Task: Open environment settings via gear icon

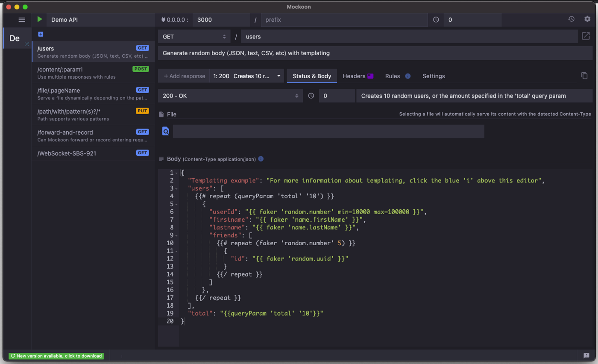Action: click(x=587, y=19)
